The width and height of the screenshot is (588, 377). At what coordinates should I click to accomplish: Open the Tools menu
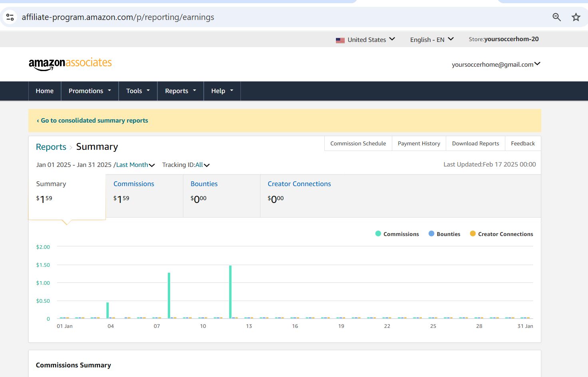138,91
